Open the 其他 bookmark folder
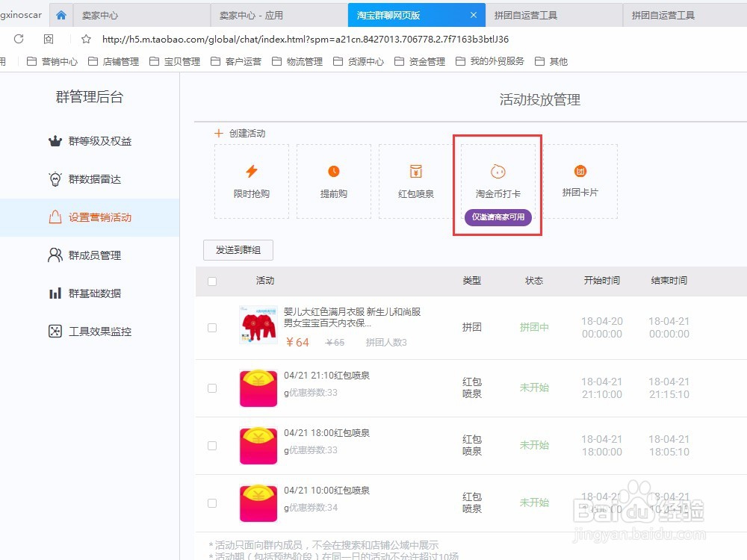 coord(551,61)
